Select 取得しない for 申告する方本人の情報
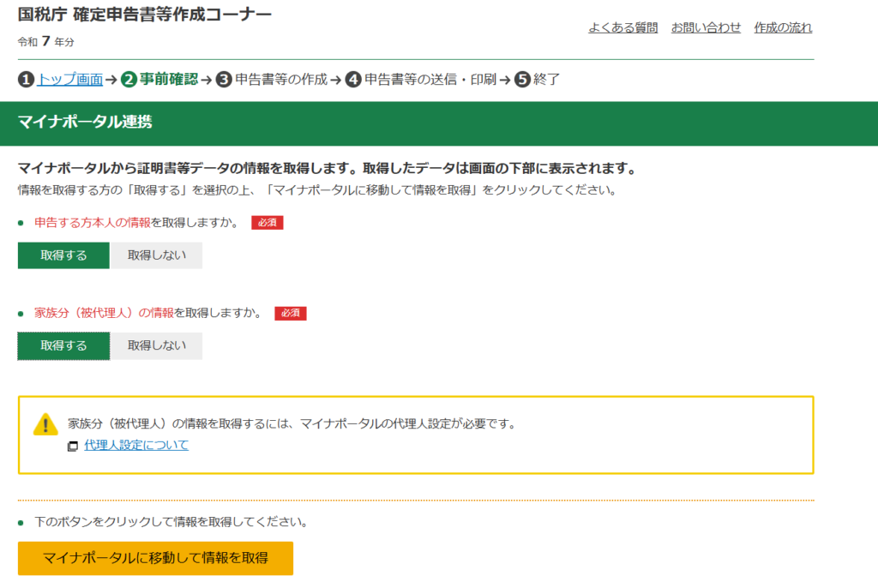This screenshot has width=878, height=588. [156, 255]
